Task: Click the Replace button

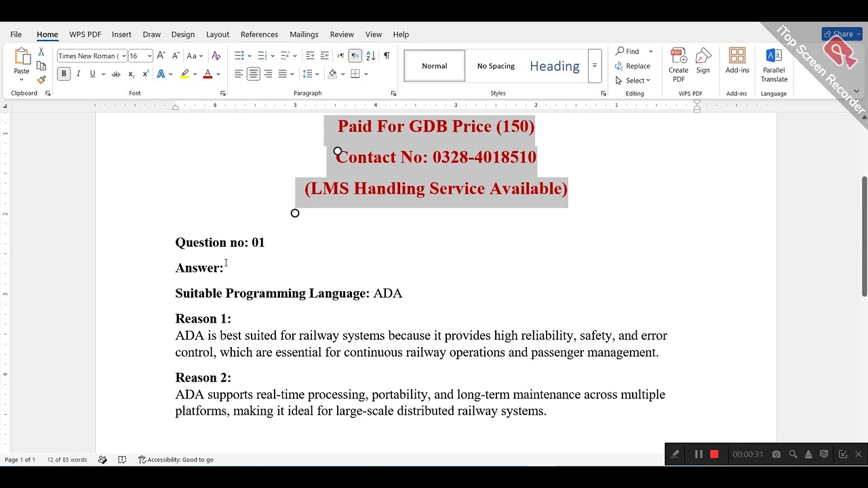Action: click(633, 66)
